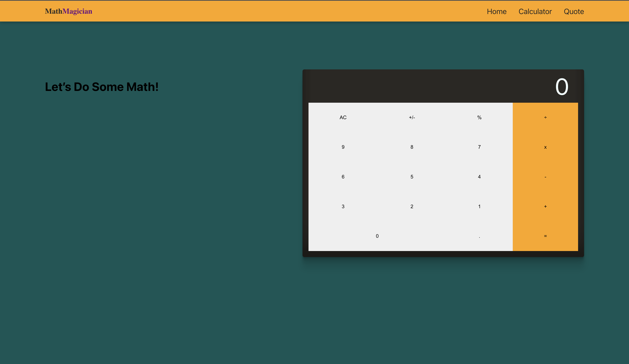
Task: Navigate to the Quote page
Action: pos(574,11)
